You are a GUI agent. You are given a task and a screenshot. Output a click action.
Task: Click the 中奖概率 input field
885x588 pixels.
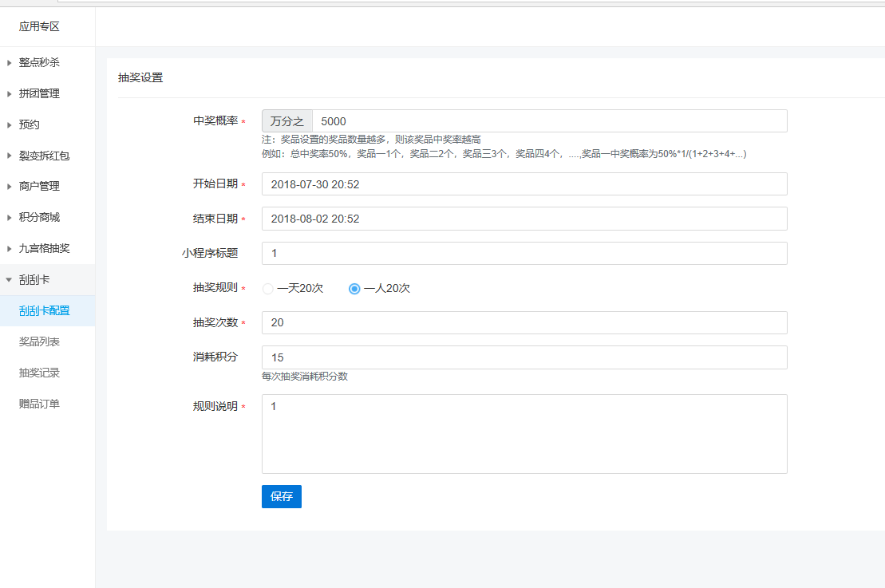549,121
